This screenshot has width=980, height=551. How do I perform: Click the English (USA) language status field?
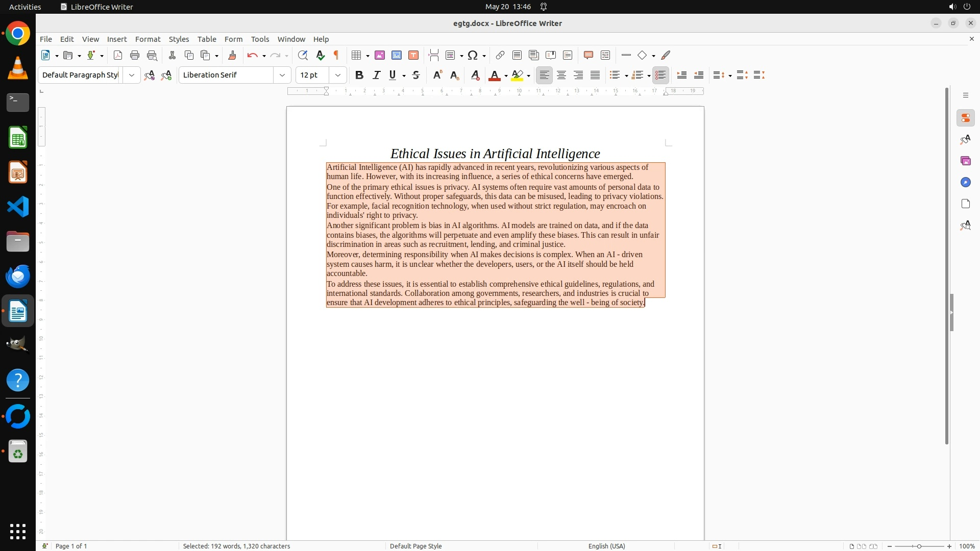(606, 546)
